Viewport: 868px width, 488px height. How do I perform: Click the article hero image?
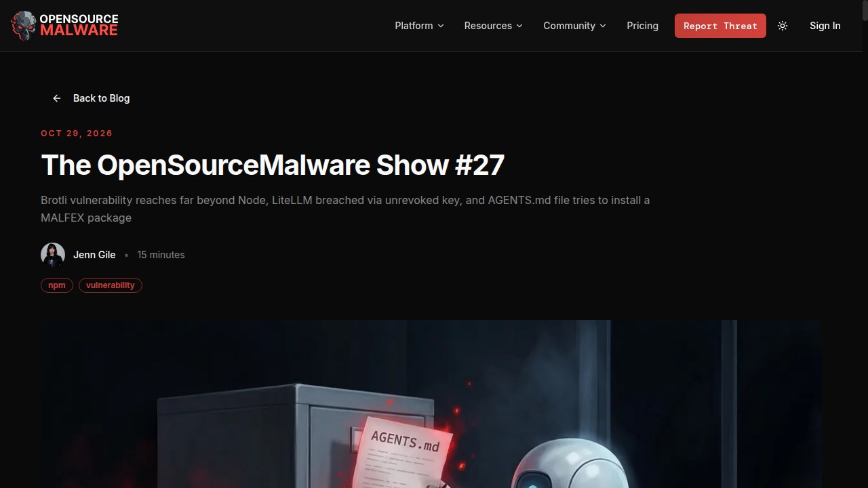[431, 404]
